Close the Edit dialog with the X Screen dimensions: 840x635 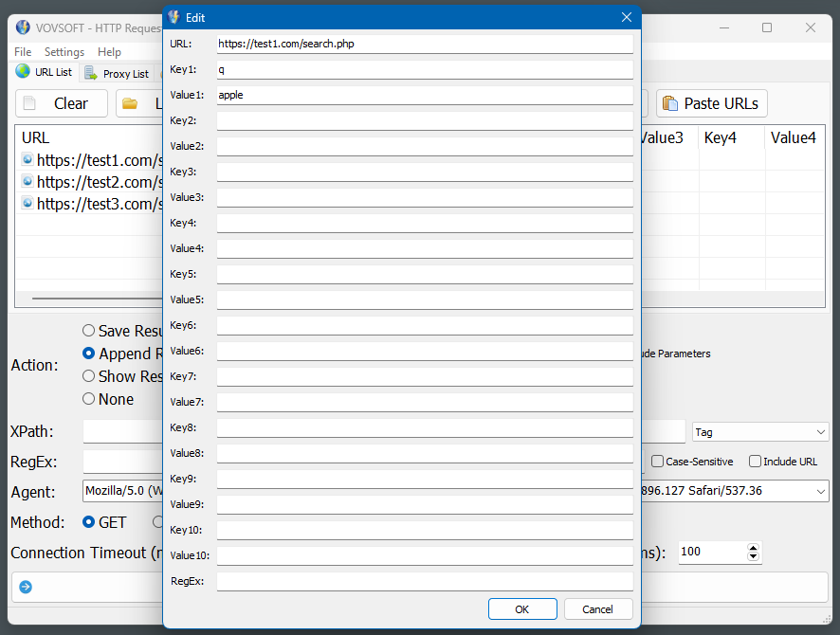tap(627, 17)
